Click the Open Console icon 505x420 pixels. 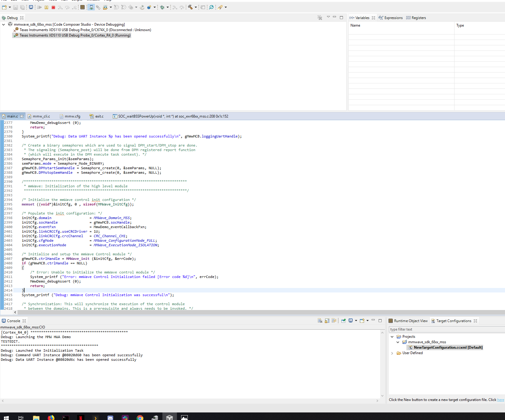[362, 321]
